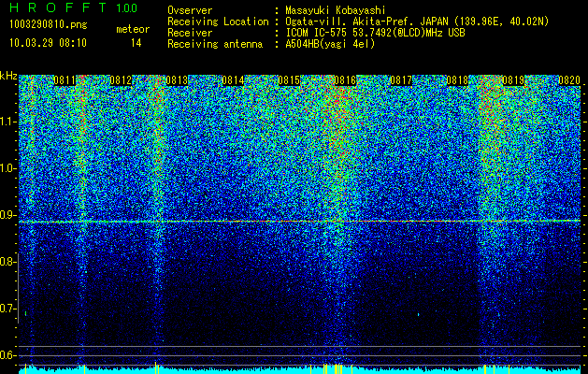
Task: Click the meteor count 14
Action: click(136, 43)
